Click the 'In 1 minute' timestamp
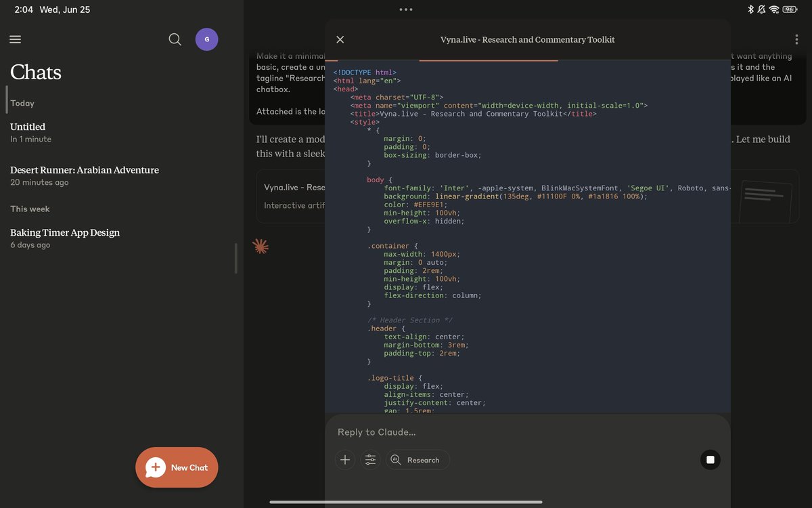Screen dimensions: 812x508 tap(30, 139)
